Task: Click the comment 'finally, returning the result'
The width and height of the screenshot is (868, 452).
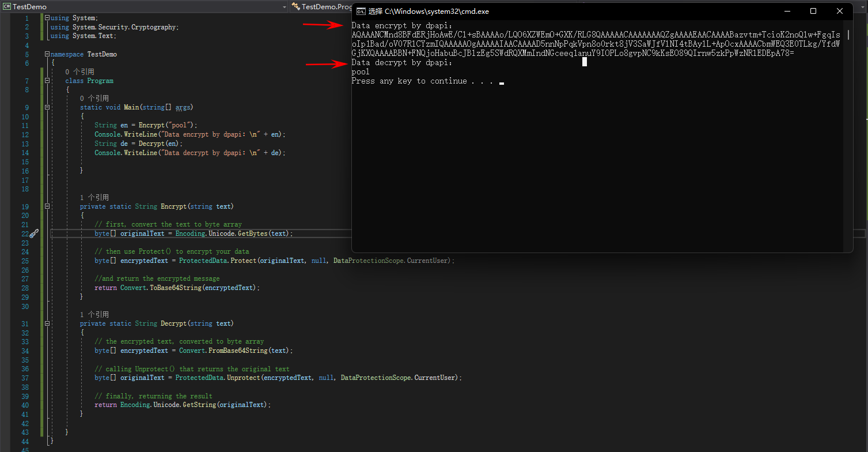Action: click(x=154, y=396)
